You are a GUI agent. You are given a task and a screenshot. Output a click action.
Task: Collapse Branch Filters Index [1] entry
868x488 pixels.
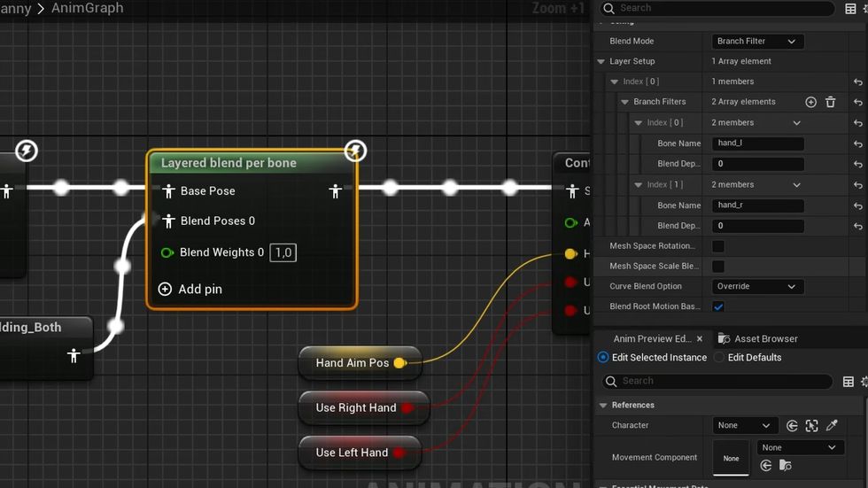(639, 185)
